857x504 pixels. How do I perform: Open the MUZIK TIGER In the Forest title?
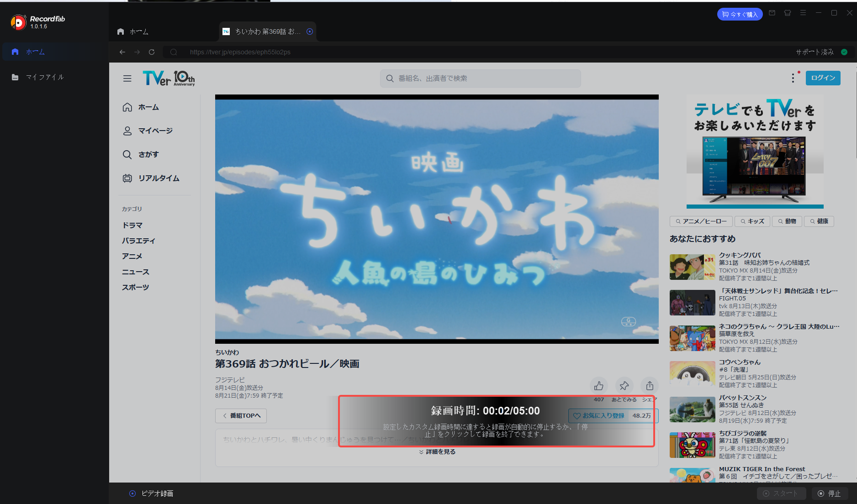click(x=762, y=469)
